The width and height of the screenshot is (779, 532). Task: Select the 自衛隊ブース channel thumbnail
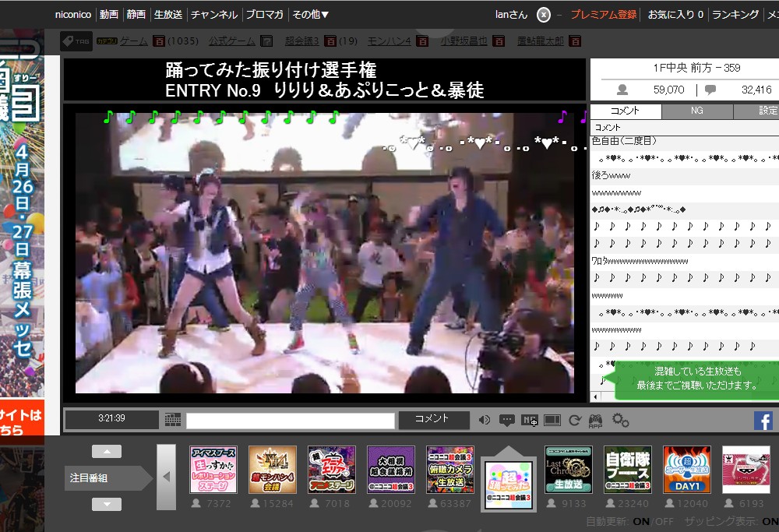pyautogui.click(x=627, y=470)
